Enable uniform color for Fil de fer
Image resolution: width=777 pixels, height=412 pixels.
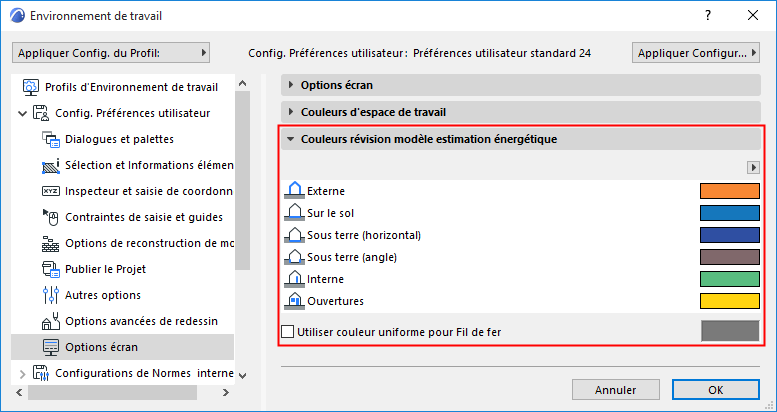(289, 331)
